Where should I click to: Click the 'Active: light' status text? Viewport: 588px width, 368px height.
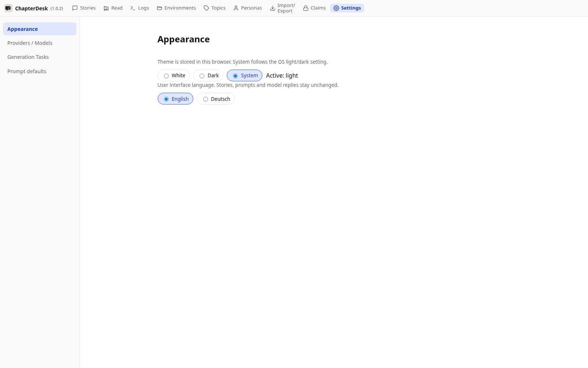[x=282, y=75]
